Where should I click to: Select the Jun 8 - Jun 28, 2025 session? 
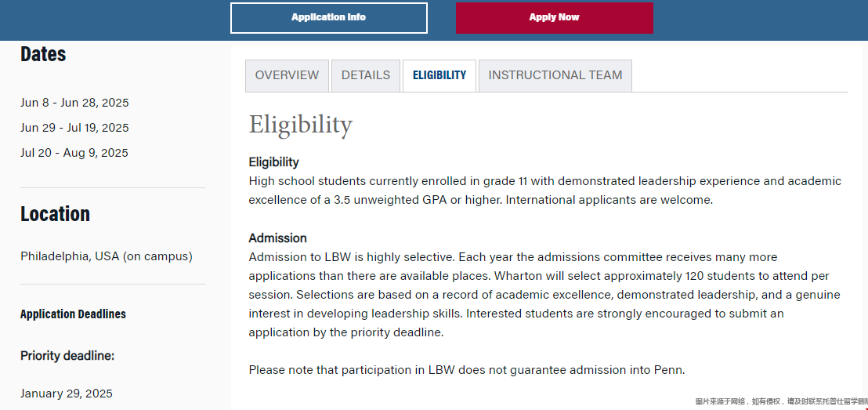point(74,103)
